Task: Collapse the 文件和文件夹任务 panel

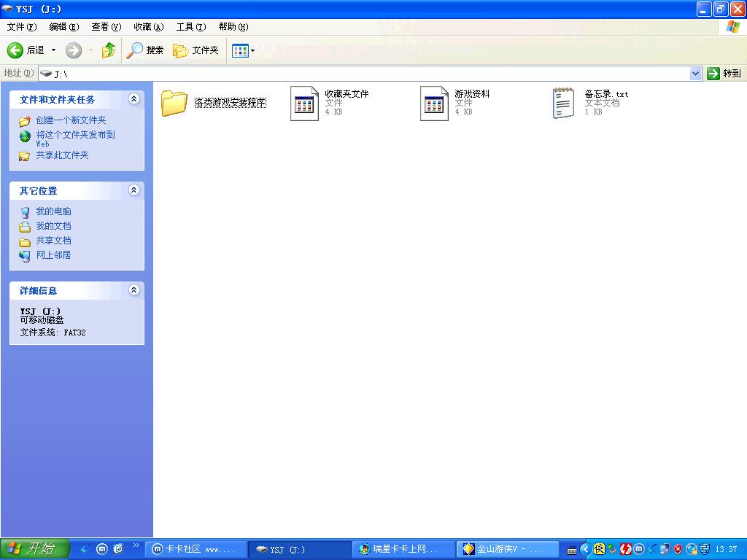Action: (134, 99)
